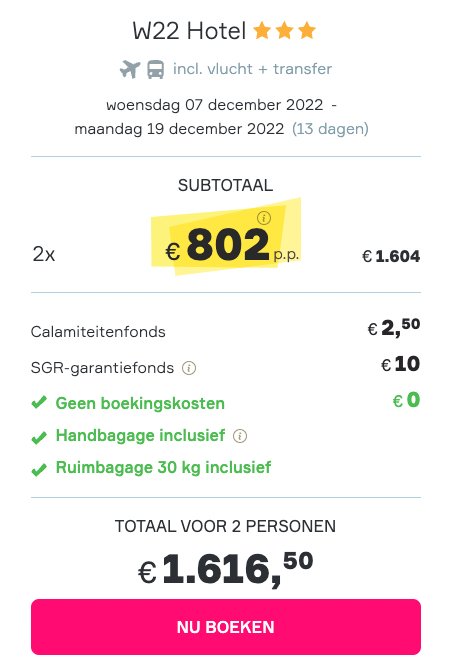Click the first hotel rating star
Viewport: 453px width, 666px height.
(x=262, y=31)
